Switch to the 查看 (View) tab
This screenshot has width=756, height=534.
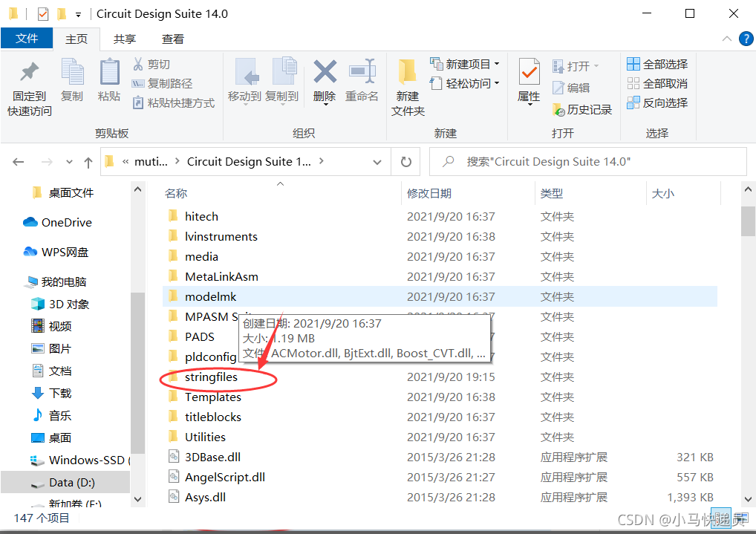[172, 39]
